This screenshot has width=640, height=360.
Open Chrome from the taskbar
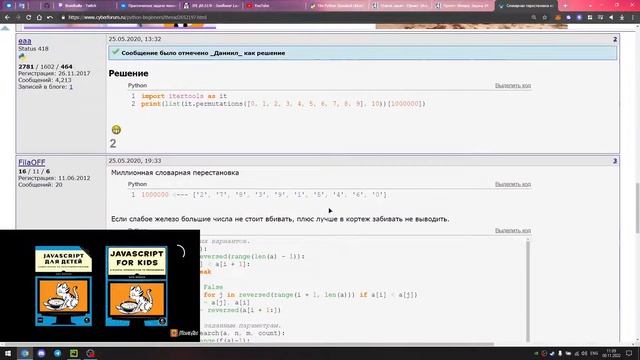tap(25, 353)
